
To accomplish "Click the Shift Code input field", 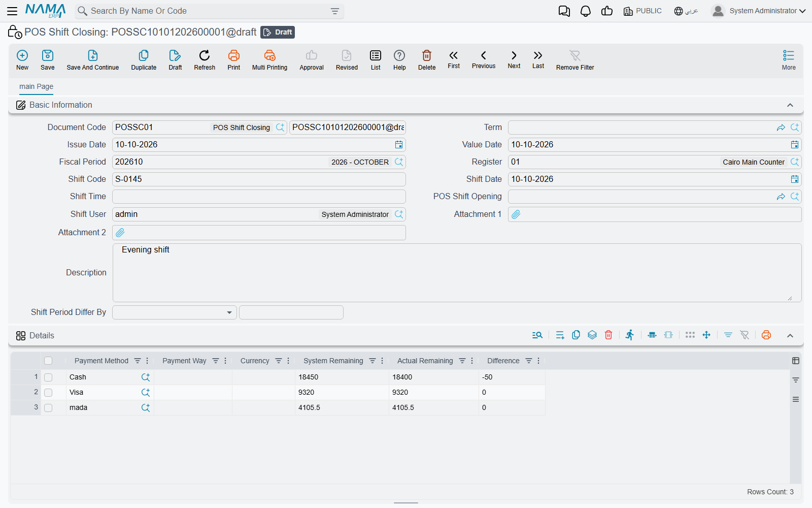I will 259,179.
